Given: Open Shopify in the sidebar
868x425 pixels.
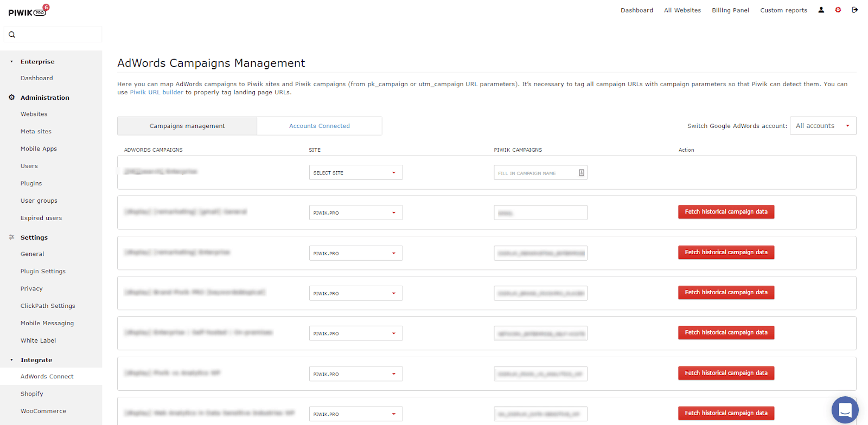Looking at the screenshot, I should coord(32,394).
